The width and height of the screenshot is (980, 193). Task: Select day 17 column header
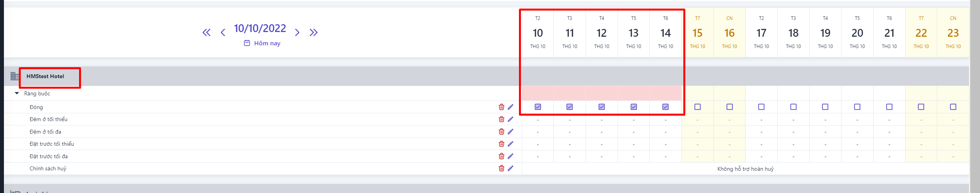point(761,33)
